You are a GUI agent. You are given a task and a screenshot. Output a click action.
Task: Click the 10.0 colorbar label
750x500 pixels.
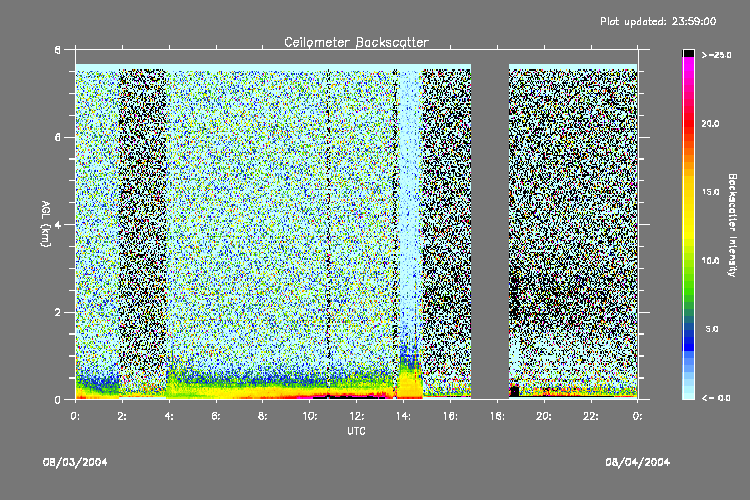[710, 261]
